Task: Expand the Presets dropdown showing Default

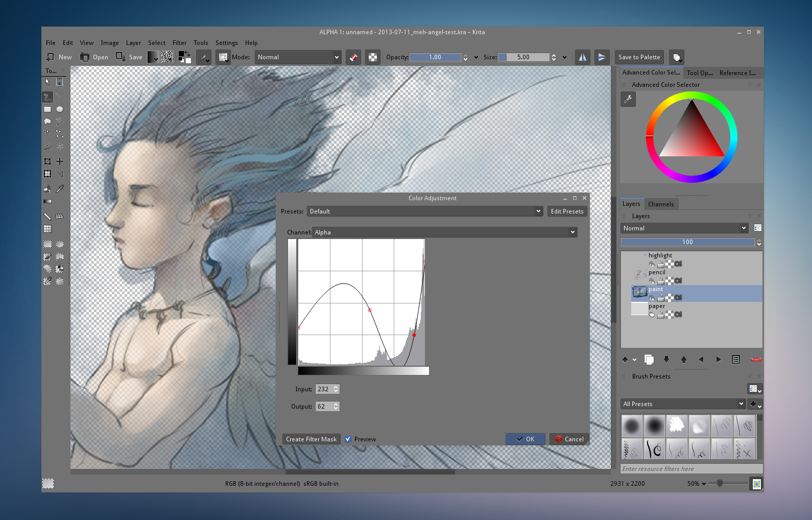Action: coord(424,211)
